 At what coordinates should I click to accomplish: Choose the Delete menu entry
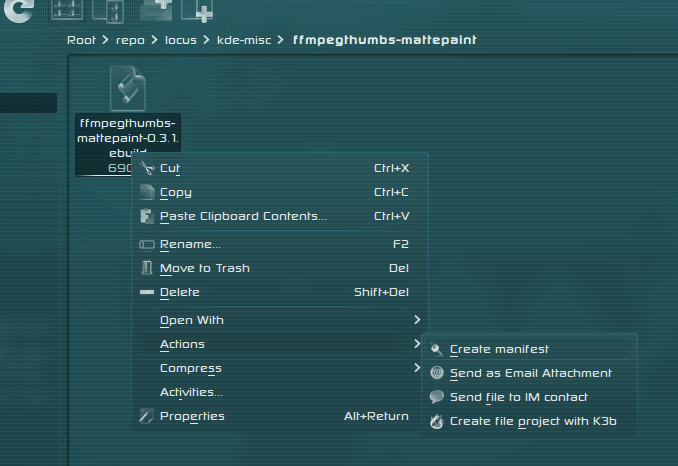280,292
